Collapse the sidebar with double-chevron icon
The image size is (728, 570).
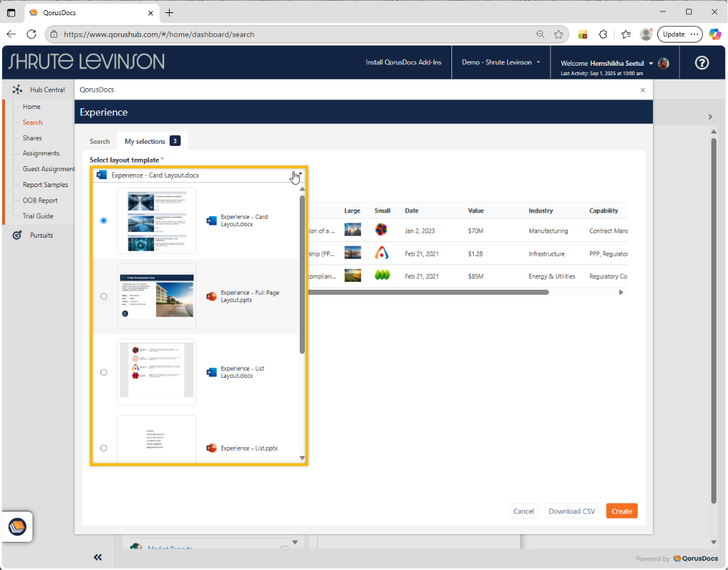pos(97,557)
